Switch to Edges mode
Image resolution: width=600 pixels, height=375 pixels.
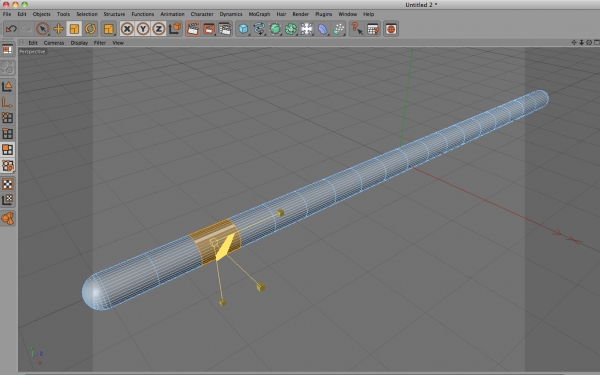point(7,134)
